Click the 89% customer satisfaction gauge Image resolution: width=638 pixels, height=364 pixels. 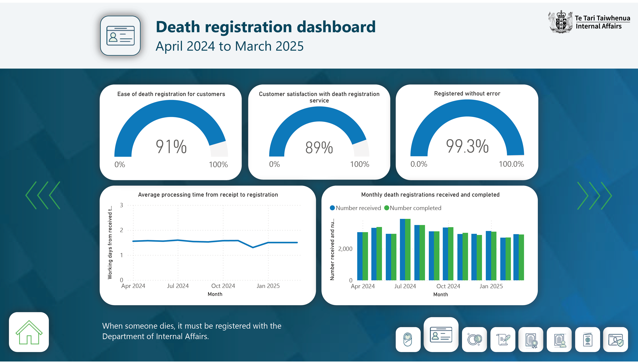point(319,132)
